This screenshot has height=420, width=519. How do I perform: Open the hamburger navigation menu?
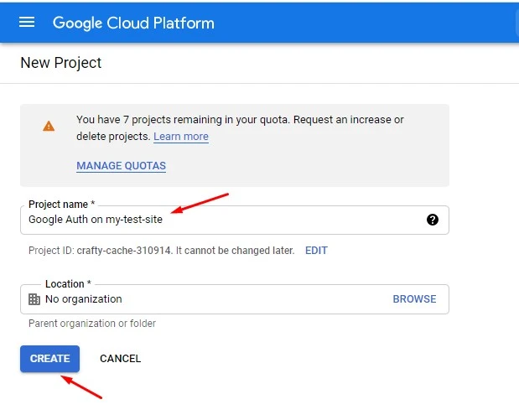pos(27,22)
